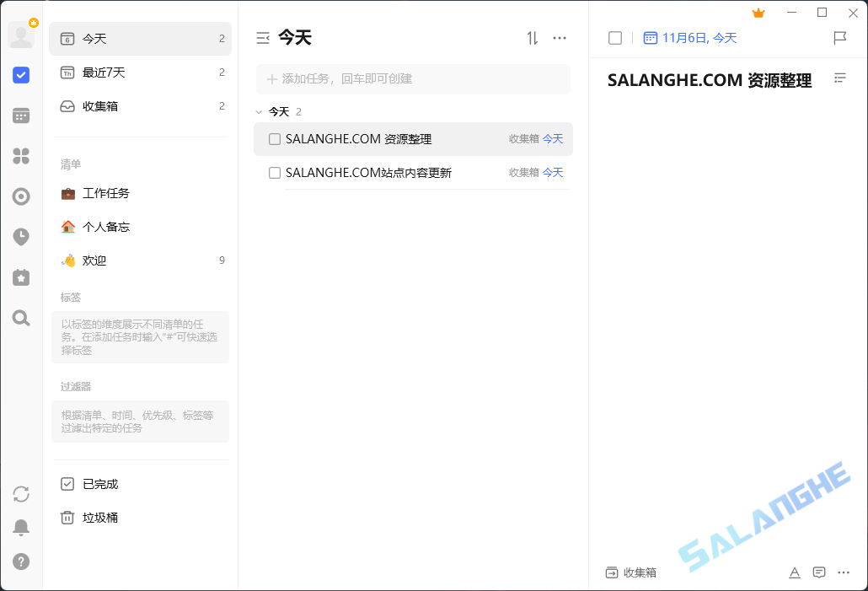Switch to the 最近7天 list
The width and height of the screenshot is (868, 591).
click(105, 73)
